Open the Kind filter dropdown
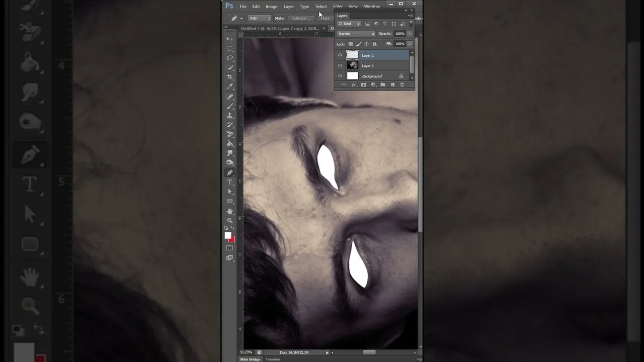This screenshot has width=644, height=362. (x=349, y=24)
